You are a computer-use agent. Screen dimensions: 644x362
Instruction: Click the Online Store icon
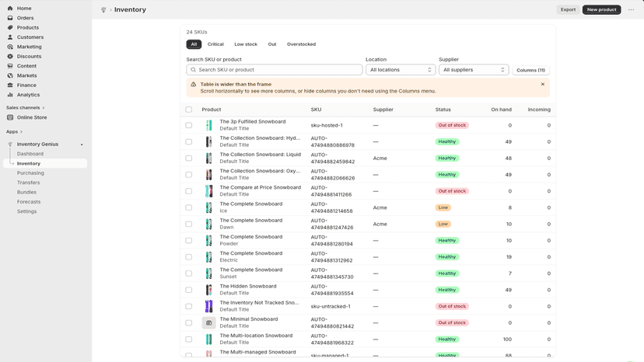(10, 117)
